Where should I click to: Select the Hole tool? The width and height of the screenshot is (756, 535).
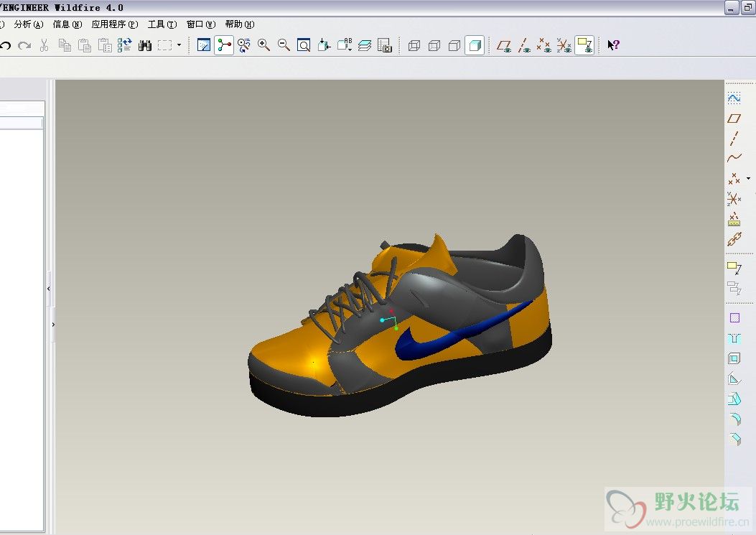[x=734, y=338]
